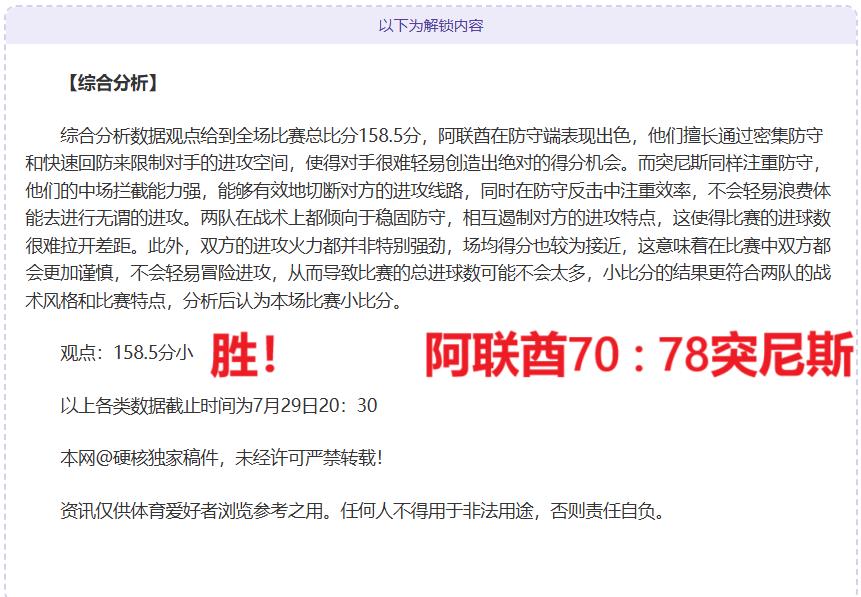Select the 【综合分析】 heading

pos(113,83)
